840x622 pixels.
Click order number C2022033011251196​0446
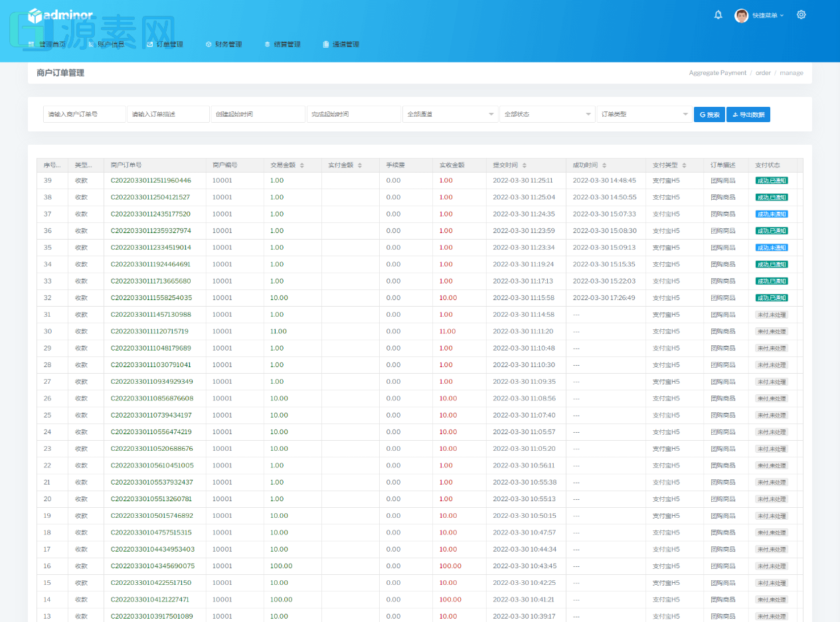[x=151, y=181]
